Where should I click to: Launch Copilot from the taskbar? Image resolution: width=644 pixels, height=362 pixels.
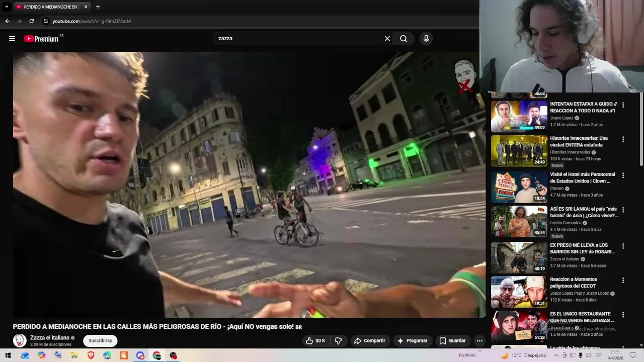41,355
